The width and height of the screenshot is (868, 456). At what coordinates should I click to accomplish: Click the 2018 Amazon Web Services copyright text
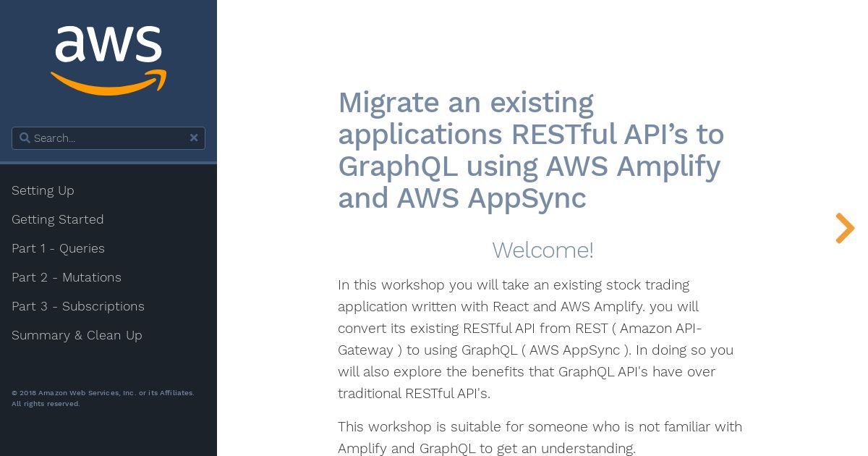click(103, 398)
